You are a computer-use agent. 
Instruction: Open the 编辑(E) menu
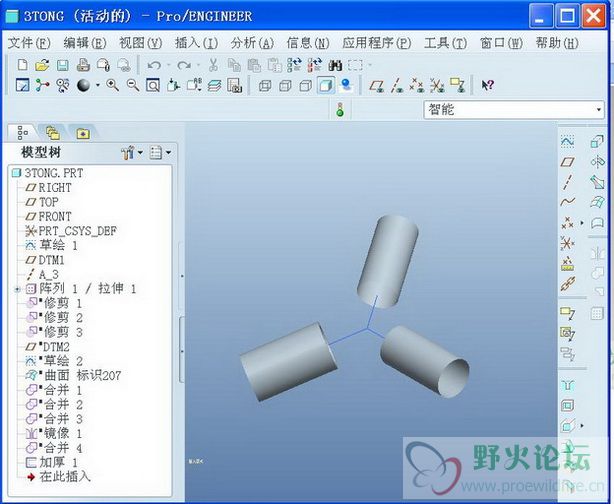(x=85, y=43)
